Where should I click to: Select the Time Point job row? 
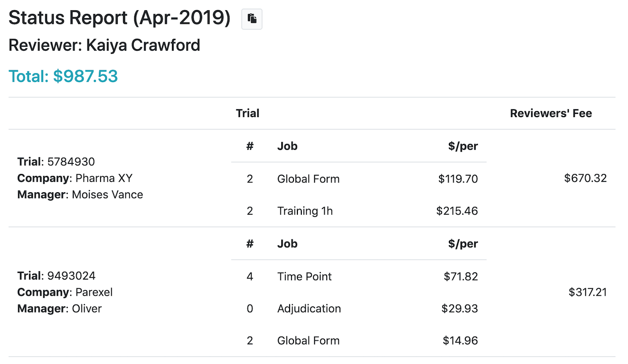359,276
